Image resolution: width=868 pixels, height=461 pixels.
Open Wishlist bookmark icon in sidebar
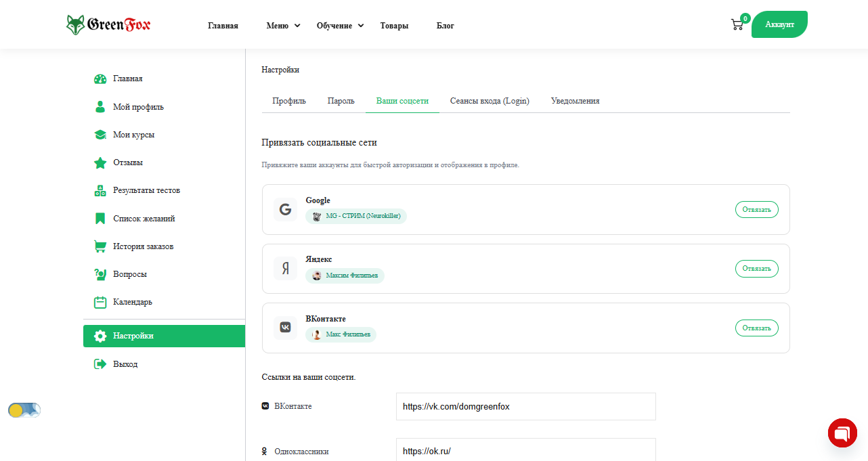click(x=100, y=219)
